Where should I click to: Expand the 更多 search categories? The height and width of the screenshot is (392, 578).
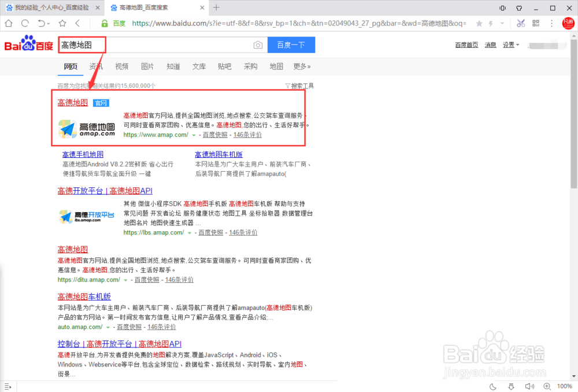point(302,66)
